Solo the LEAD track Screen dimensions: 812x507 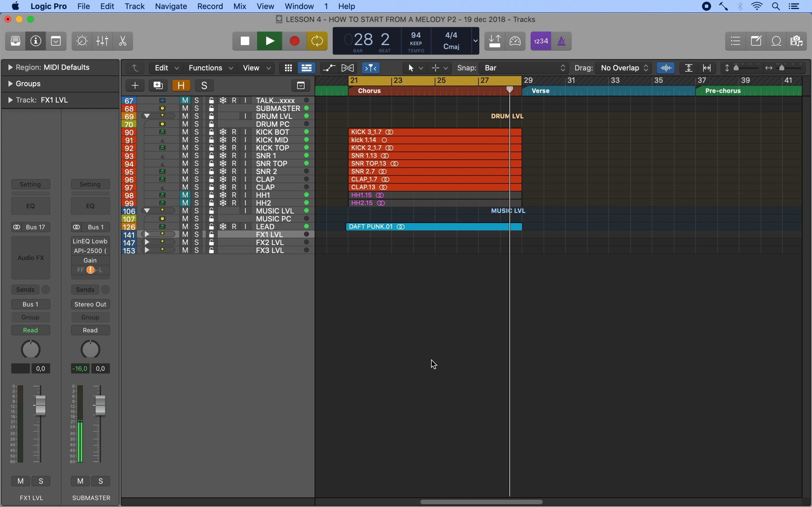coord(197,227)
